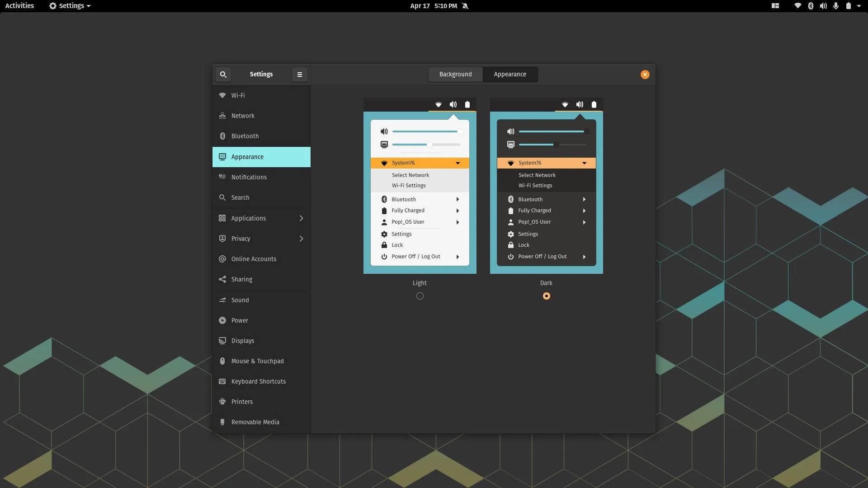The height and width of the screenshot is (488, 868).
Task: Select the Sharing sidebar icon
Action: [222, 279]
